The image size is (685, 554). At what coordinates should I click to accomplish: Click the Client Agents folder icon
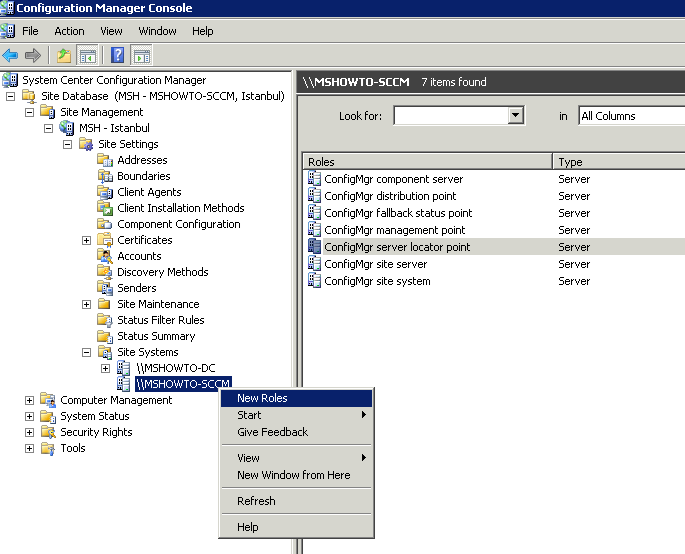[x=105, y=192]
